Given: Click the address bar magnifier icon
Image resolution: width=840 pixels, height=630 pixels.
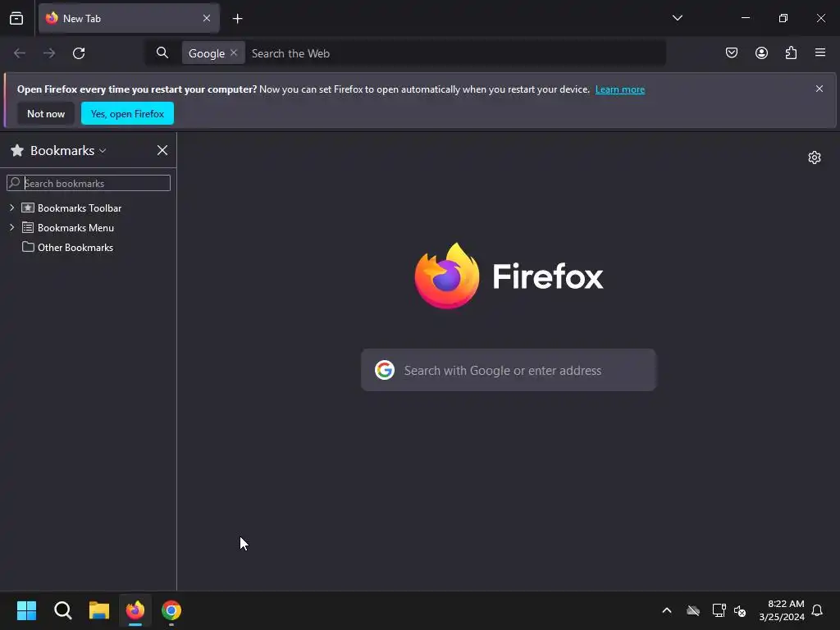Looking at the screenshot, I should [162, 52].
